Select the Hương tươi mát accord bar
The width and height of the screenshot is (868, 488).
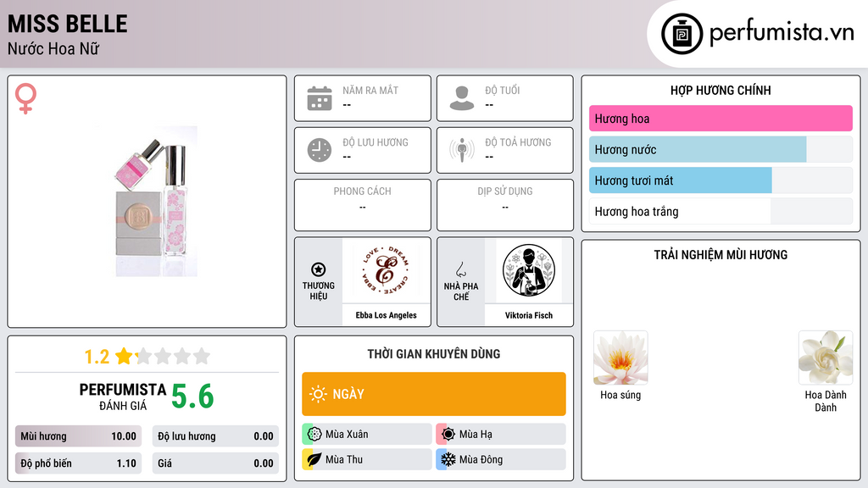(x=721, y=180)
